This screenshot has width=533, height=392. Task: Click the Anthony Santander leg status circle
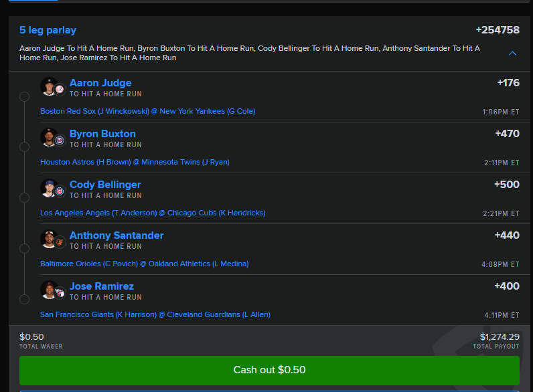(x=24, y=249)
